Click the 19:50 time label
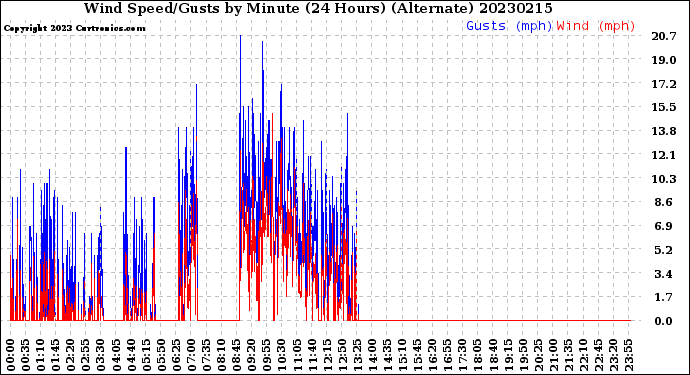The height and width of the screenshot is (375, 690). point(522,355)
